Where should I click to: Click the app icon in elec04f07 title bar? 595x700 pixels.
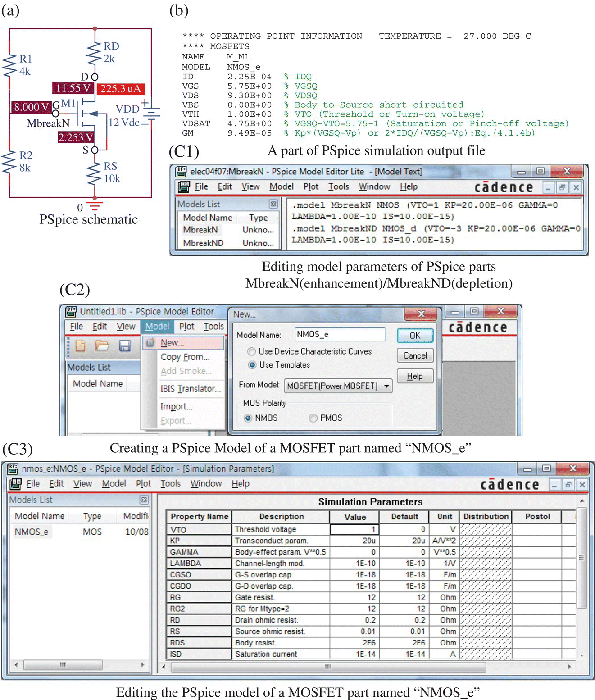click(181, 171)
